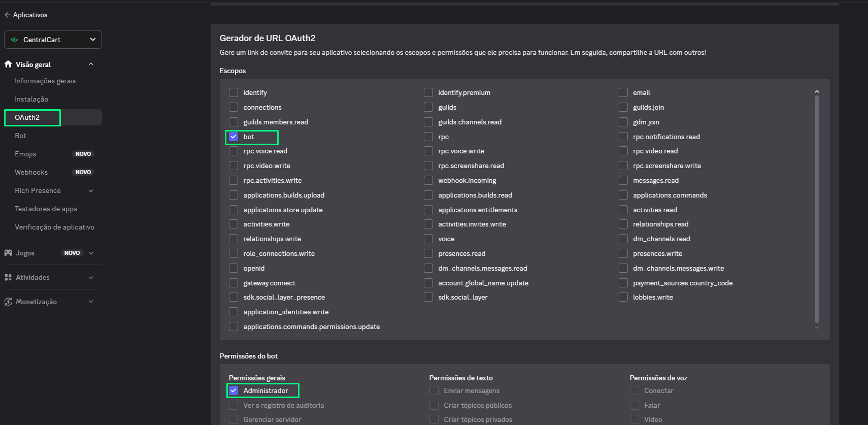Select the guilds.join scope
The height and width of the screenshot is (425, 868).
click(x=623, y=107)
